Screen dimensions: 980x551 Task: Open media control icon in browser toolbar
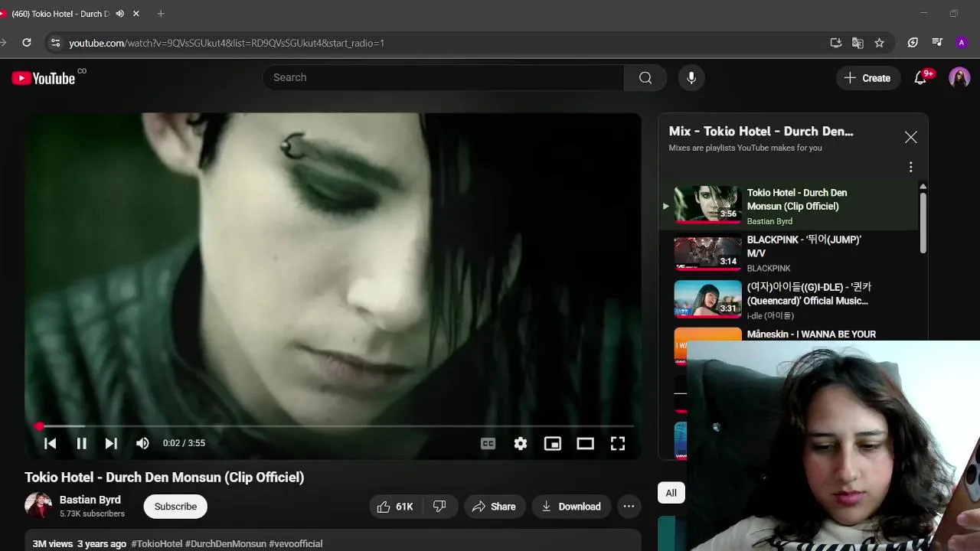(937, 43)
